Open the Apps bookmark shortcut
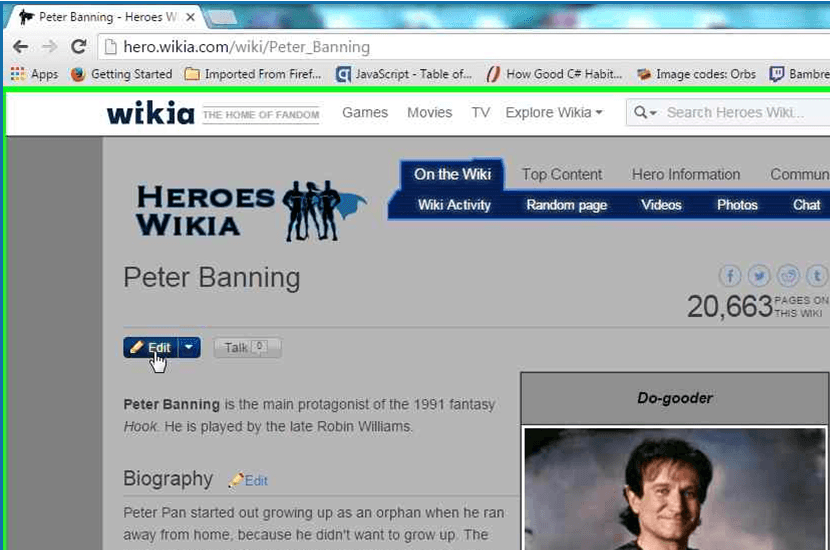Screen dimensions: 830x550 click(34, 74)
